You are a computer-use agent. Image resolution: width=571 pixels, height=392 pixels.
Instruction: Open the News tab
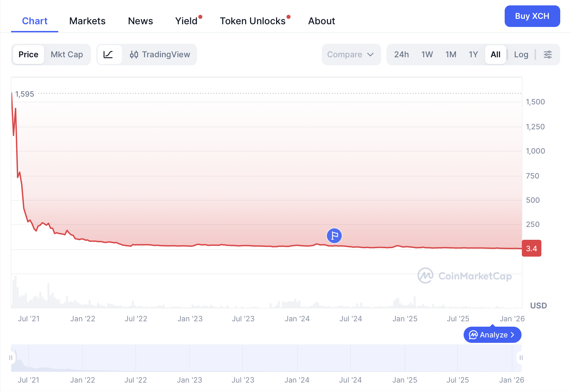pyautogui.click(x=140, y=21)
